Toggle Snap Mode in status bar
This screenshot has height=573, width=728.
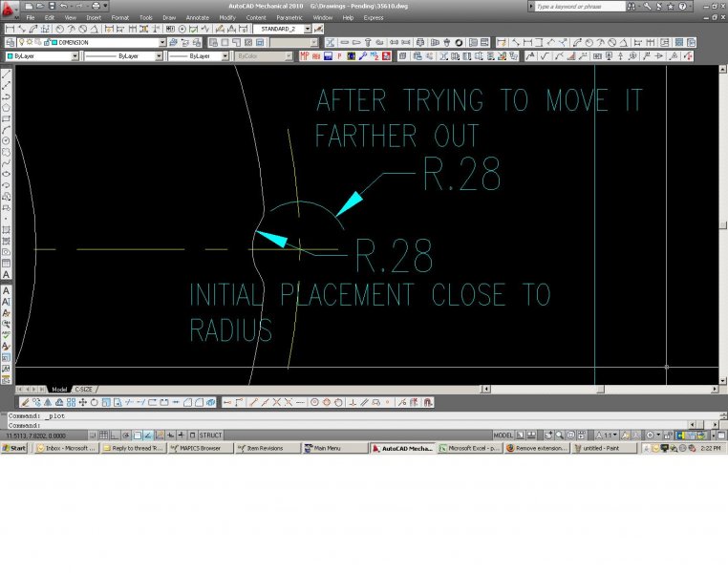click(93, 435)
